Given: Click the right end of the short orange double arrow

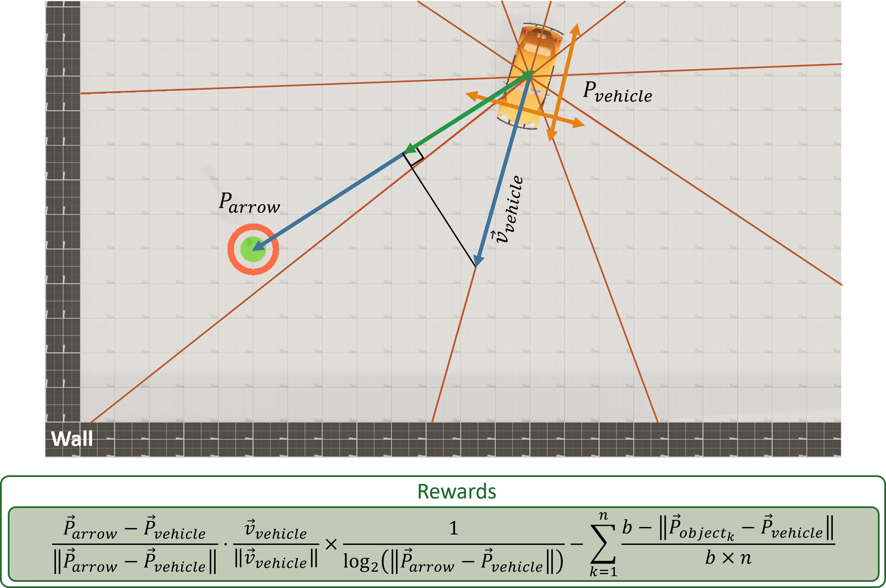Looking at the screenshot, I should point(582,124).
